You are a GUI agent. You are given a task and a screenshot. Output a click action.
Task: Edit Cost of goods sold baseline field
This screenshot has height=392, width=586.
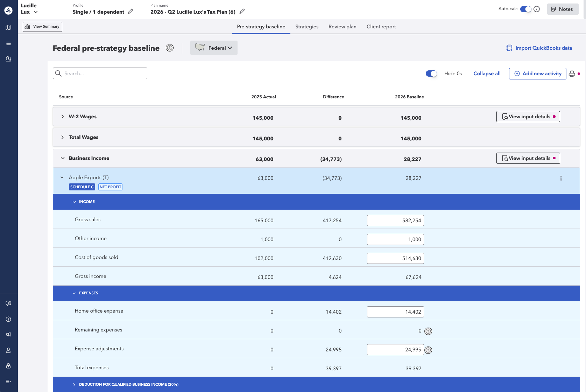395,258
